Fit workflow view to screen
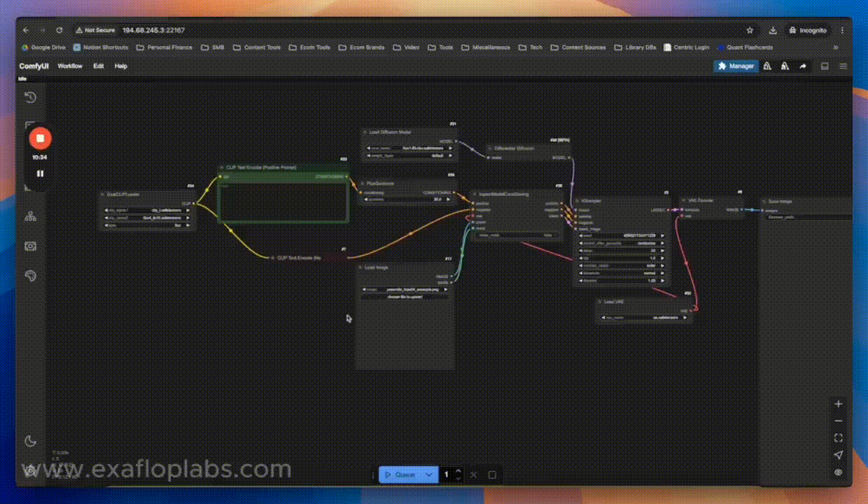 coord(838,438)
